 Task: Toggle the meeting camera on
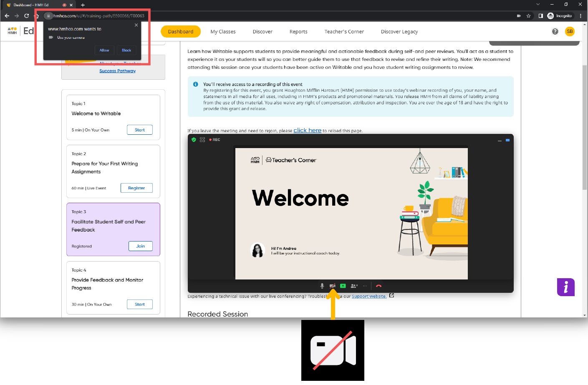(333, 286)
